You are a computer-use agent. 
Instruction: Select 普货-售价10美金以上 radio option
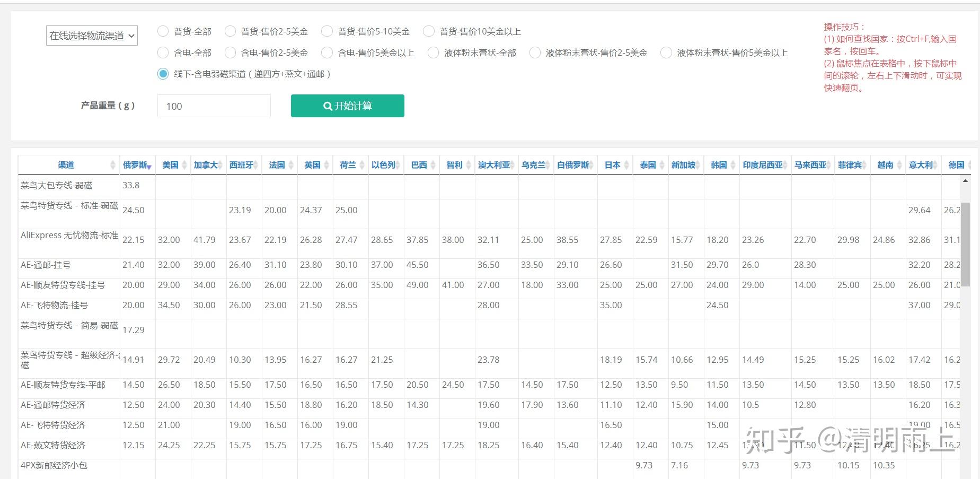[x=429, y=31]
